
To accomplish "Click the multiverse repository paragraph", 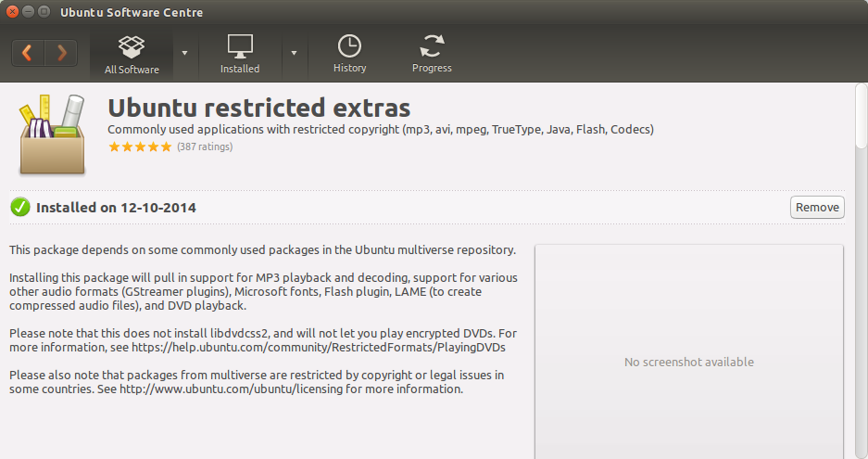I will click(262, 250).
